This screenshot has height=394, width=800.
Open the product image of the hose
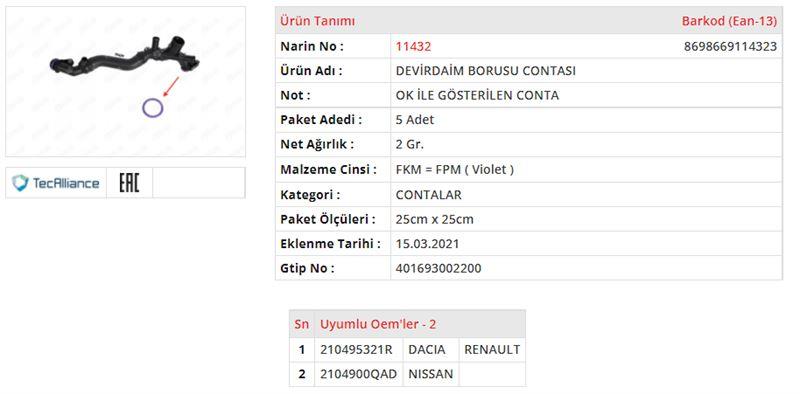pyautogui.click(x=125, y=82)
